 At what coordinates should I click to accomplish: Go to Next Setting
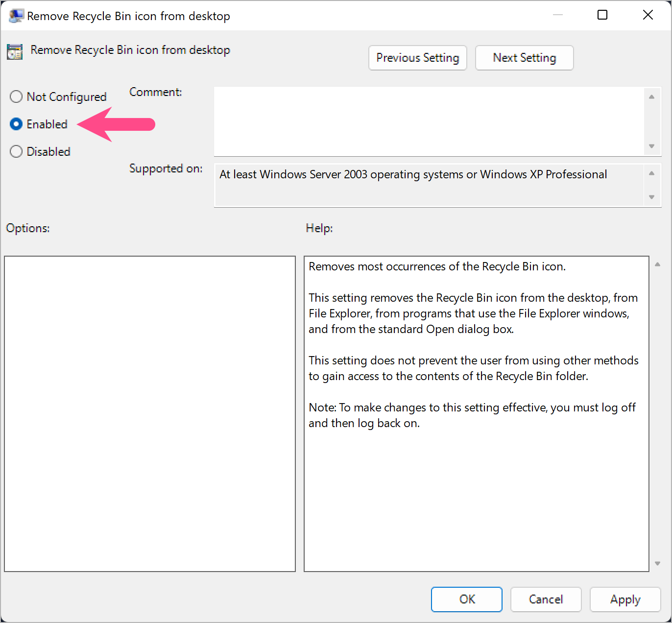(525, 58)
